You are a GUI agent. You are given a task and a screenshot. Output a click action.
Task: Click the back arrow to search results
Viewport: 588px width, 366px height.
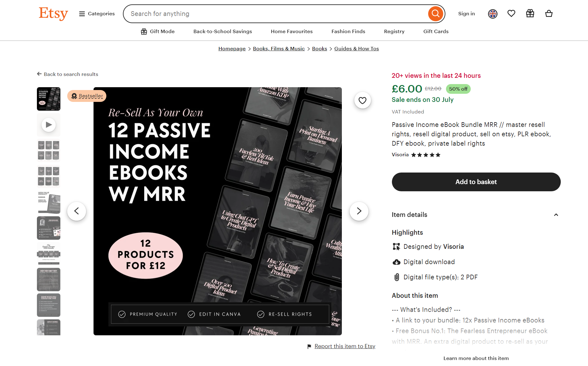pyautogui.click(x=39, y=74)
